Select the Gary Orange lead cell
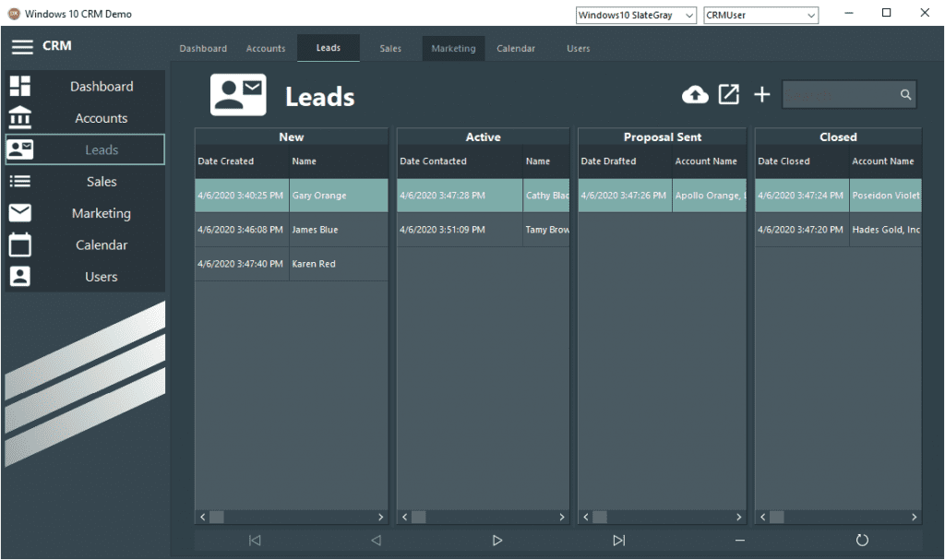The image size is (945, 560). (x=339, y=196)
